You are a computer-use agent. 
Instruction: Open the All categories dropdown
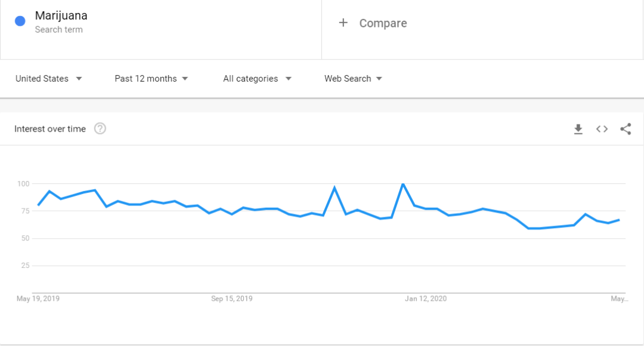tap(257, 79)
